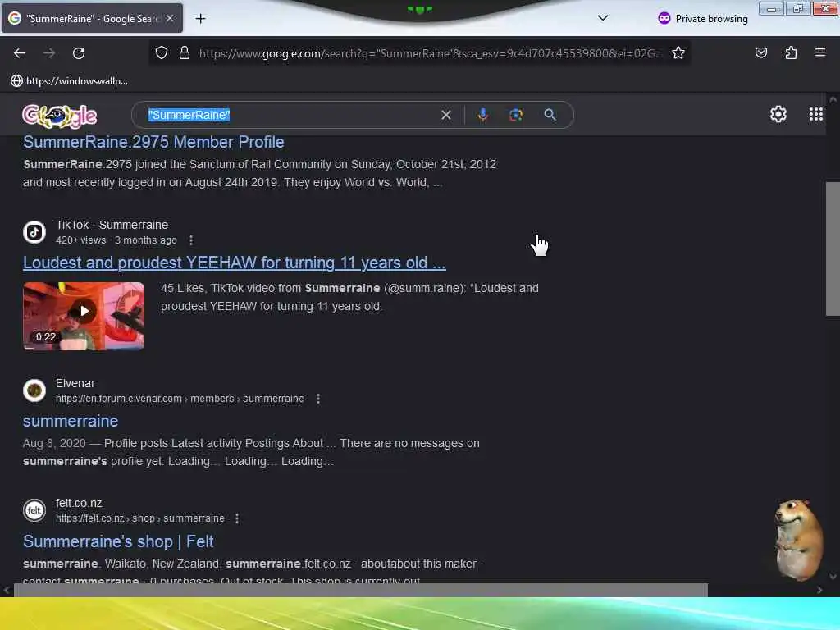Image resolution: width=840 pixels, height=630 pixels.
Task: Open the windowswallp... bookmark in bookmarks toolbar
Action: [69, 81]
